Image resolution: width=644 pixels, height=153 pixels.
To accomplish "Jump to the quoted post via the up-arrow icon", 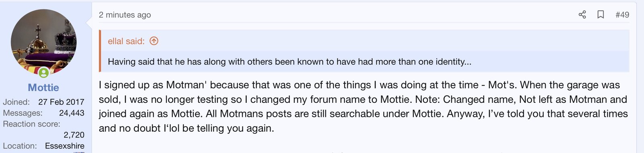I will [154, 41].
